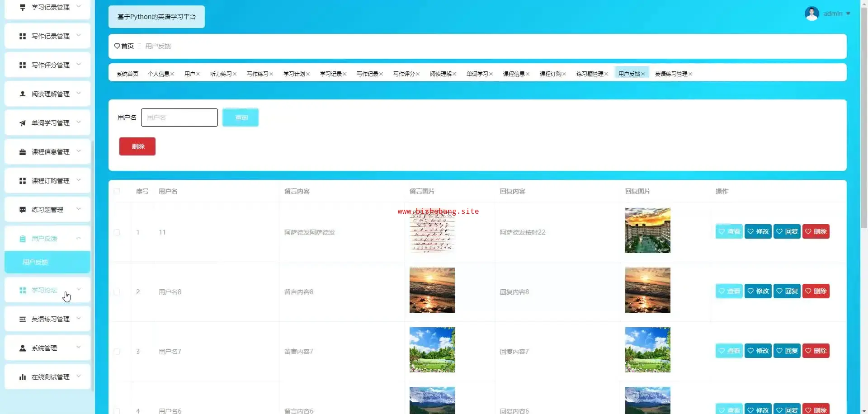Viewport: 868px width, 414px height.
Task: Click 查看 button for row 用户名7
Action: click(x=729, y=351)
